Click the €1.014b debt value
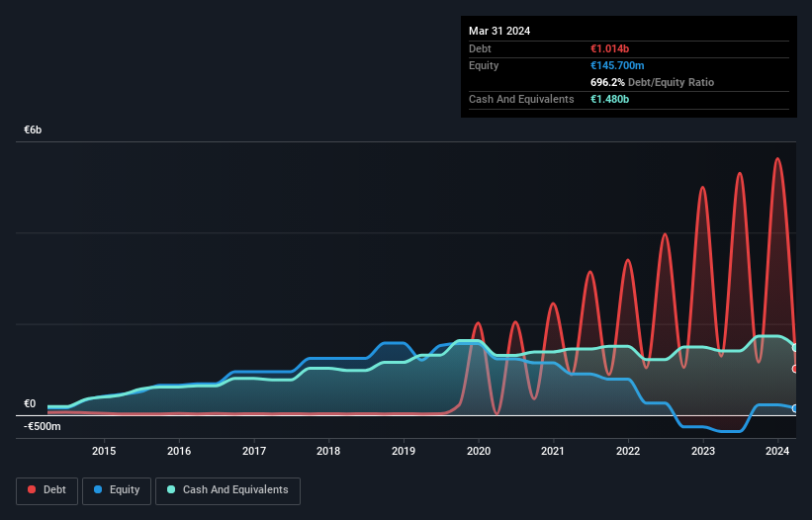Image resolution: width=812 pixels, height=520 pixels. pos(609,48)
